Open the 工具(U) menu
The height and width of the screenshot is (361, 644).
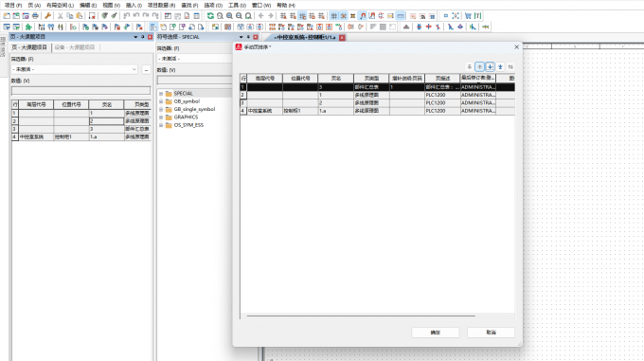tap(237, 6)
